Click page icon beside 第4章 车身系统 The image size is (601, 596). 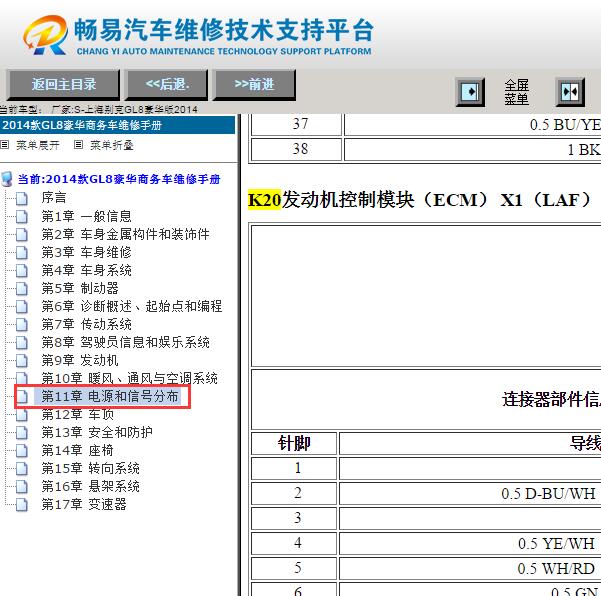coord(22,270)
